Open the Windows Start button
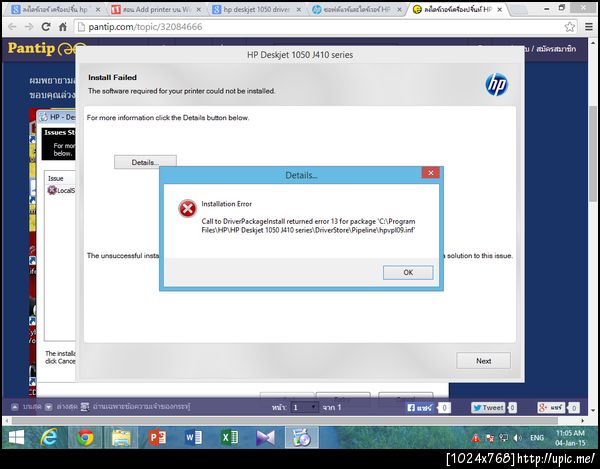 (x=16, y=437)
